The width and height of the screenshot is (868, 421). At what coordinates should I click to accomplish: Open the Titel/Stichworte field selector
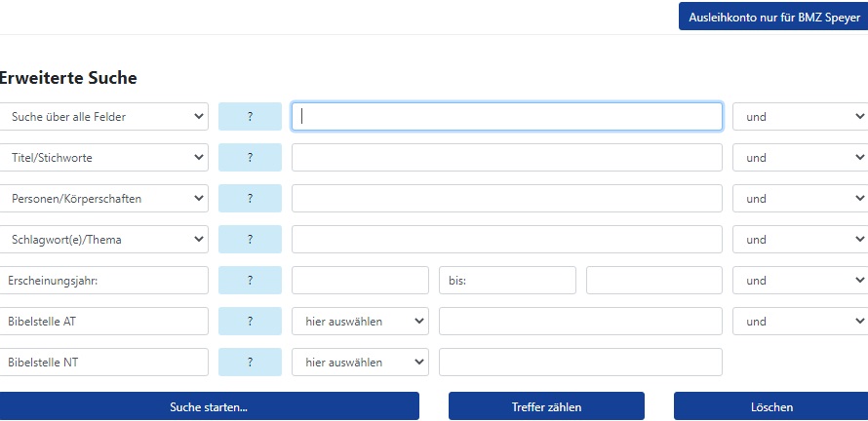pyautogui.click(x=103, y=158)
